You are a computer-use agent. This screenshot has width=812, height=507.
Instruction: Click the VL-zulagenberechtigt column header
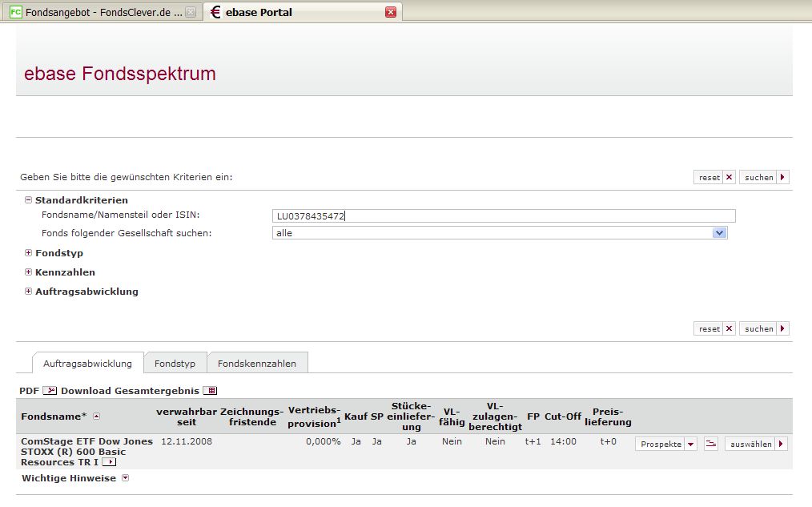coord(495,416)
